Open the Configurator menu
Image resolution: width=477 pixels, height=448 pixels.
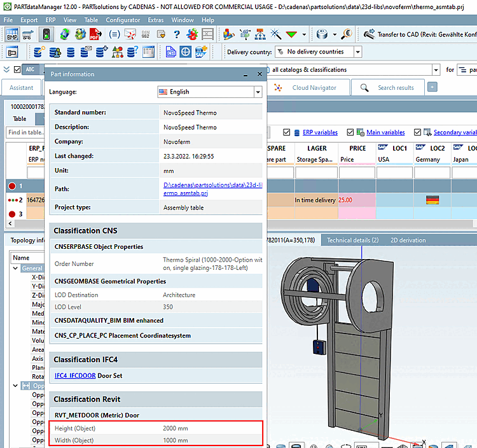click(123, 20)
